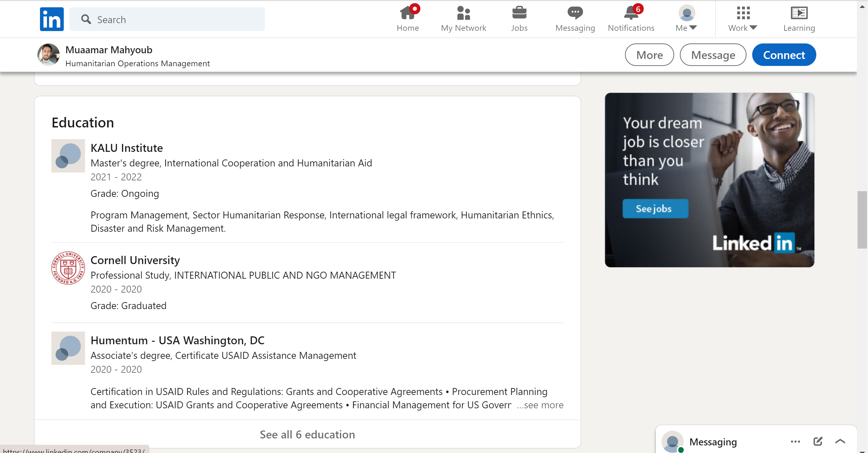Expand '...see more' in Humentum description
This screenshot has width=868, height=453.
tap(540, 405)
